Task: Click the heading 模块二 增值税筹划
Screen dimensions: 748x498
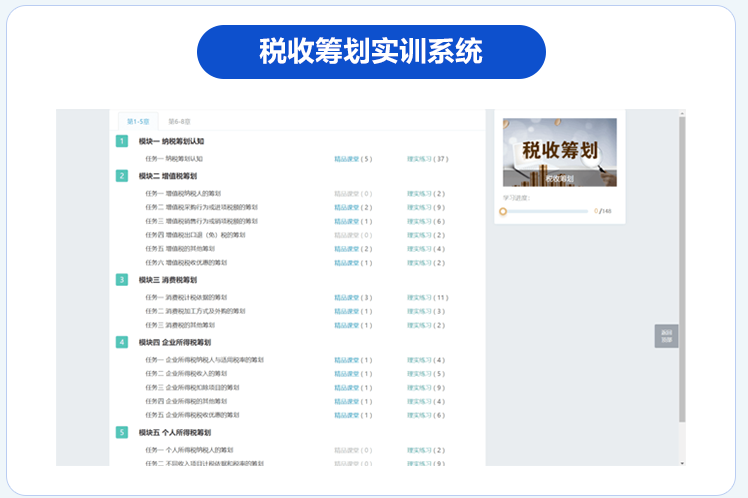Action: point(168,176)
